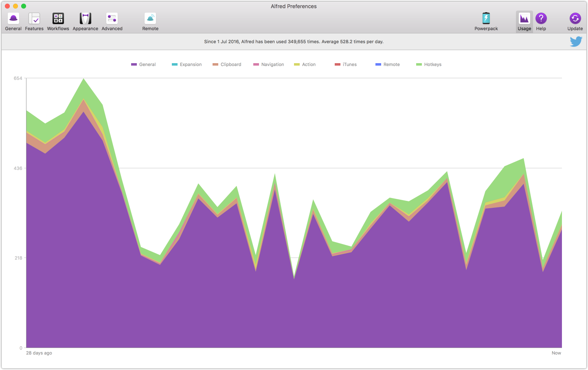Click the Action legend color swatch
The height and width of the screenshot is (370, 588).
coord(297,64)
